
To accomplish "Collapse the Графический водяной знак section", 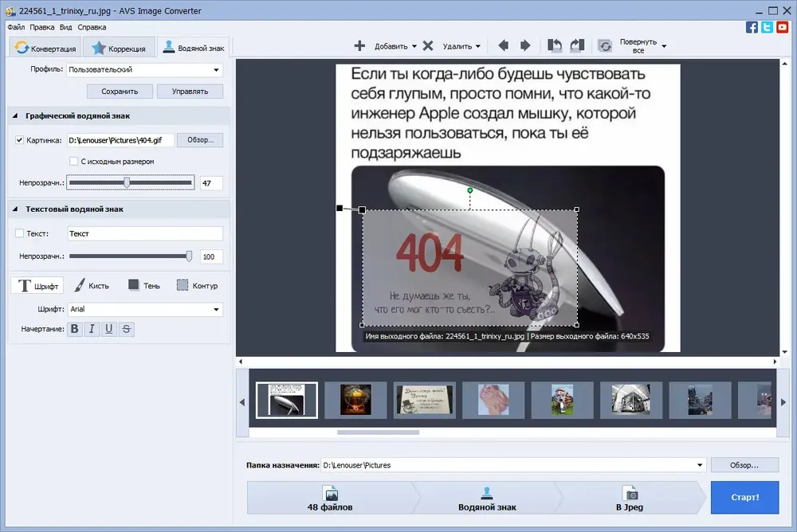I will tap(15, 115).
